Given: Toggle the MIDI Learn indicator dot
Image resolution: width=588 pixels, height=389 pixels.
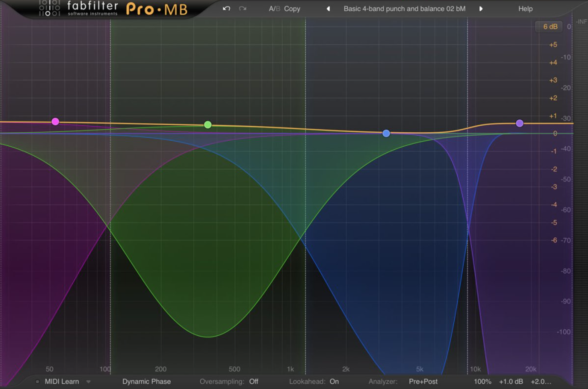Looking at the screenshot, I should 37,382.
